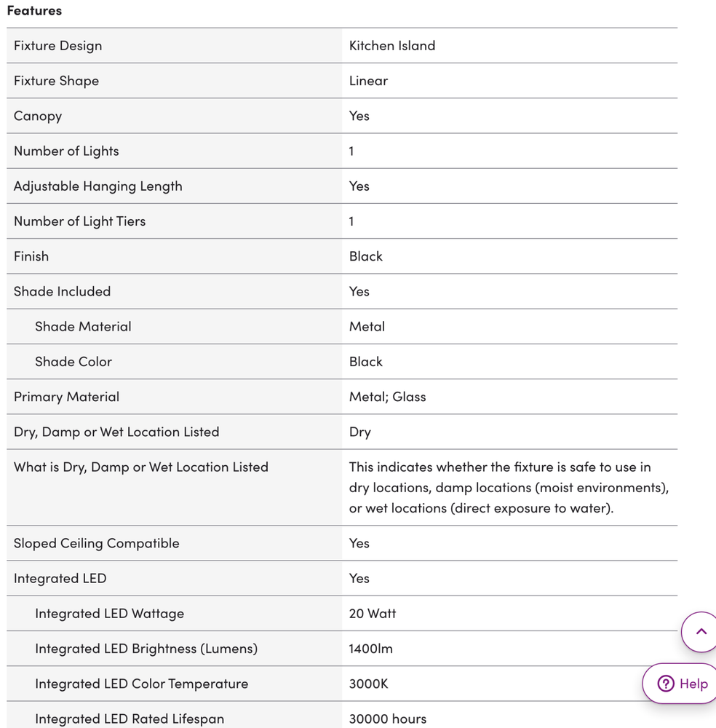Image resolution: width=716 pixels, height=728 pixels.
Task: Click the 1400lm brightness value
Action: (x=370, y=649)
